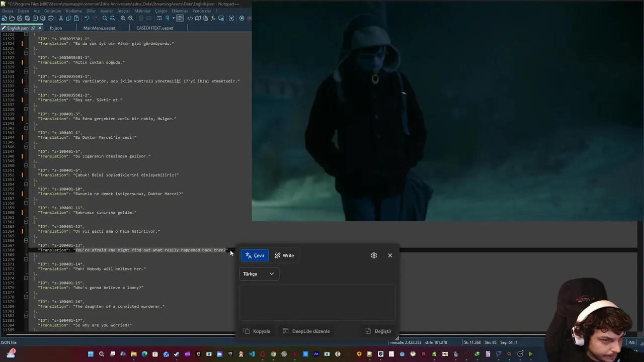Open the Windows Start menu
The width and height of the screenshot is (644, 362).
pyautogui.click(x=91, y=354)
